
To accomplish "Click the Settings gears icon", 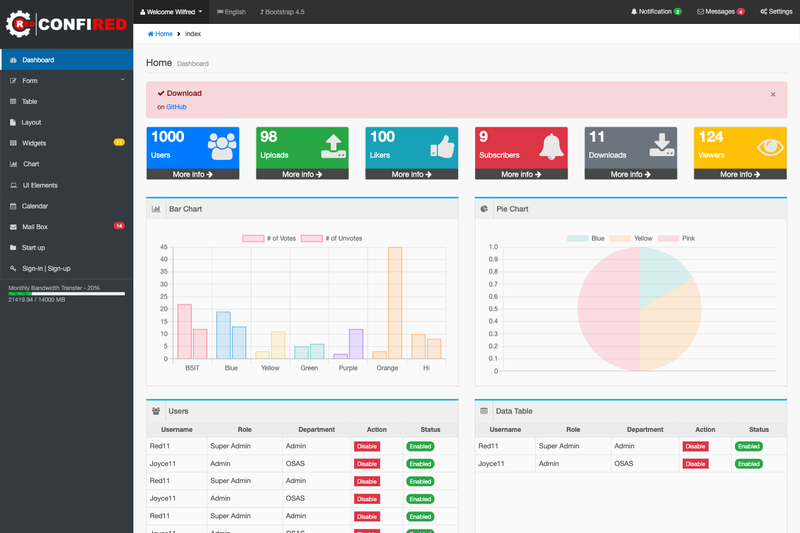I will pos(764,11).
